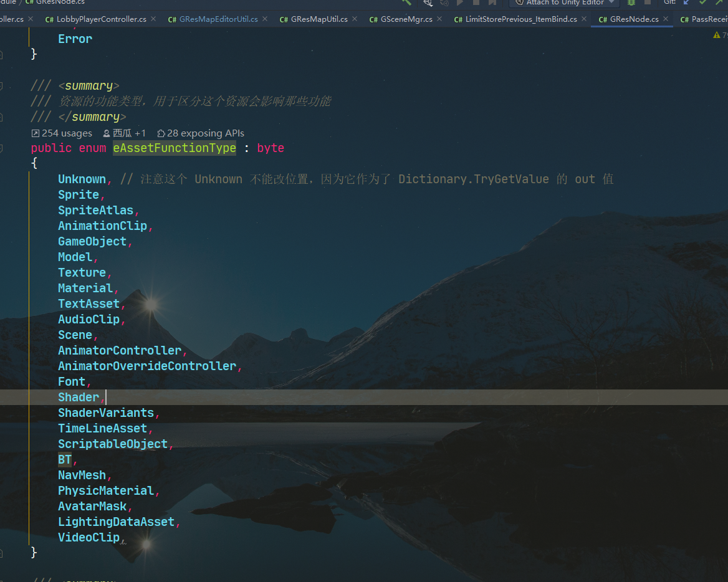728x582 pixels.
Task: Click the AnimatorController enum member
Action: (x=120, y=350)
